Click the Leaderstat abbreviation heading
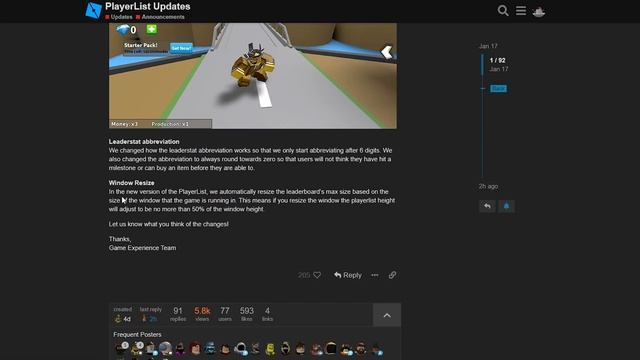The width and height of the screenshot is (640, 360). [x=144, y=142]
